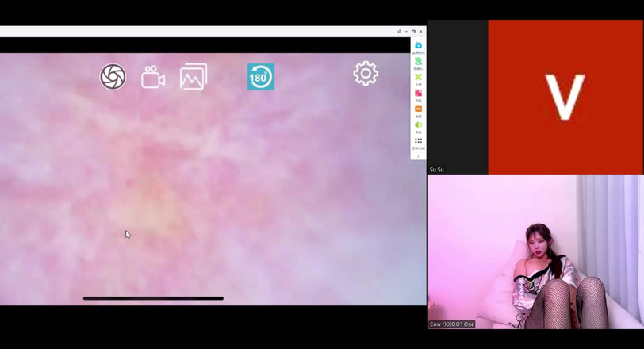Screen dimensions: 644x349
Task: Select the Su Su participant tile
Action: click(x=536, y=97)
